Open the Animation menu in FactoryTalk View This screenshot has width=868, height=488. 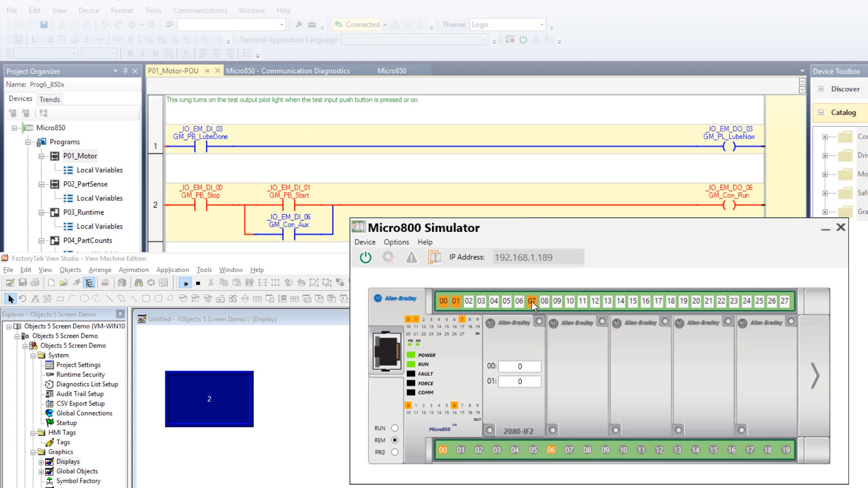pyautogui.click(x=133, y=270)
